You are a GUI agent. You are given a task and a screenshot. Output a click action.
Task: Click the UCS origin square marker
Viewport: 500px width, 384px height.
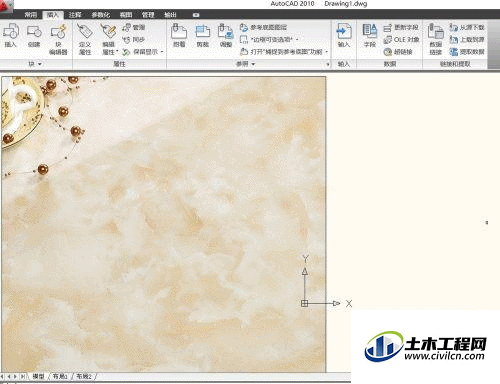point(304,303)
